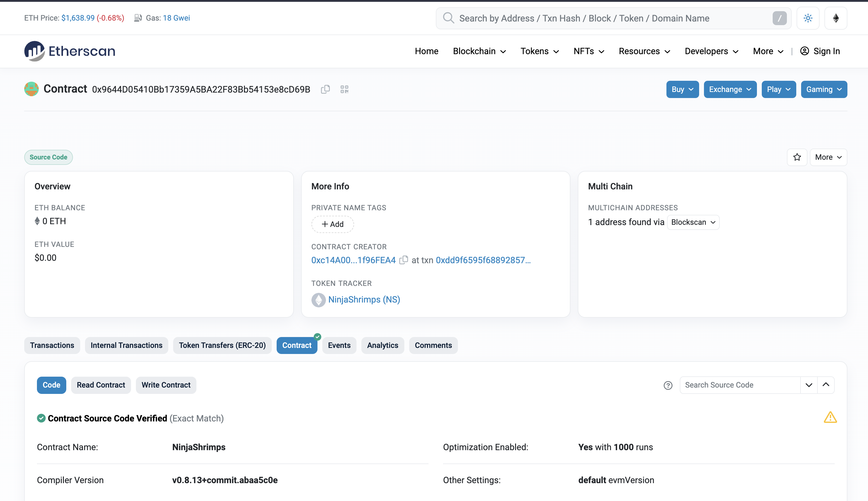
Task: Add a private name tag
Action: point(333,224)
